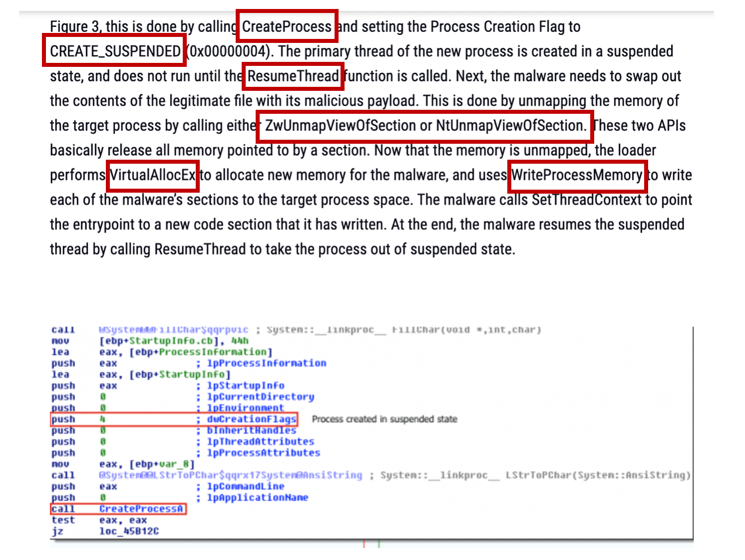Image resolution: width=745 pixels, height=560 pixels.
Task: Click the loc_45B12C jump target
Action: pyautogui.click(x=129, y=531)
